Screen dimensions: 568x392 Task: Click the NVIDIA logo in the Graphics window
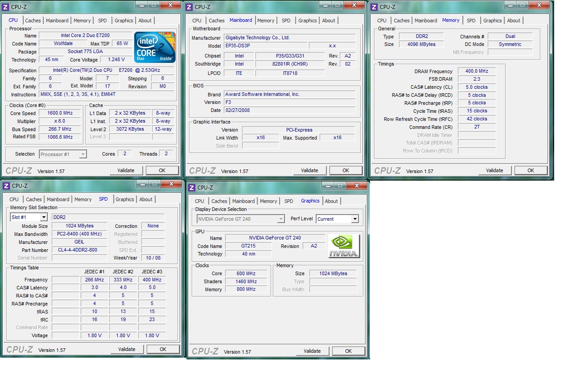click(344, 246)
